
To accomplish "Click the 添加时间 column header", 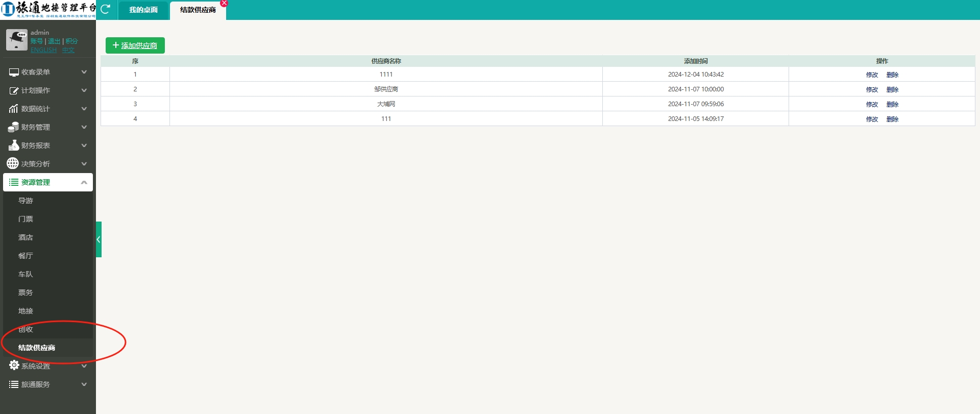I will 696,61.
